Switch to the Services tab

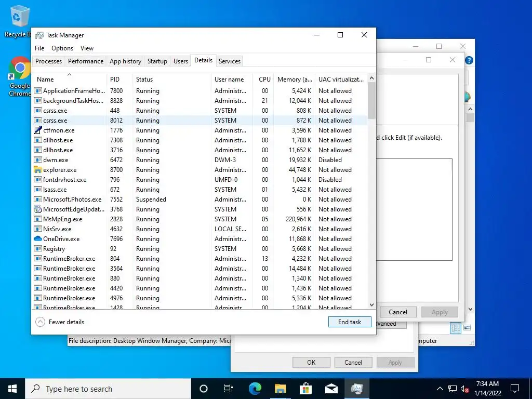point(229,61)
